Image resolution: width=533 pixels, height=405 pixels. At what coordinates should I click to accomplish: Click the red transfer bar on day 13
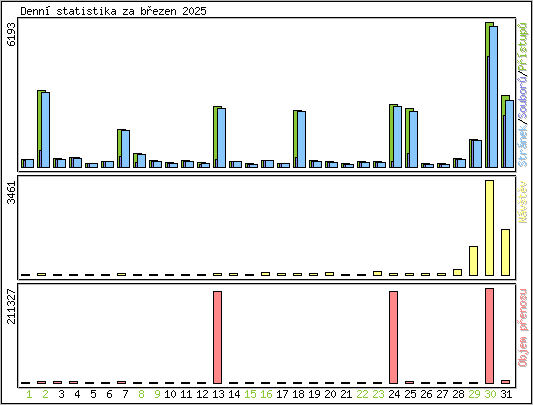[218, 337]
